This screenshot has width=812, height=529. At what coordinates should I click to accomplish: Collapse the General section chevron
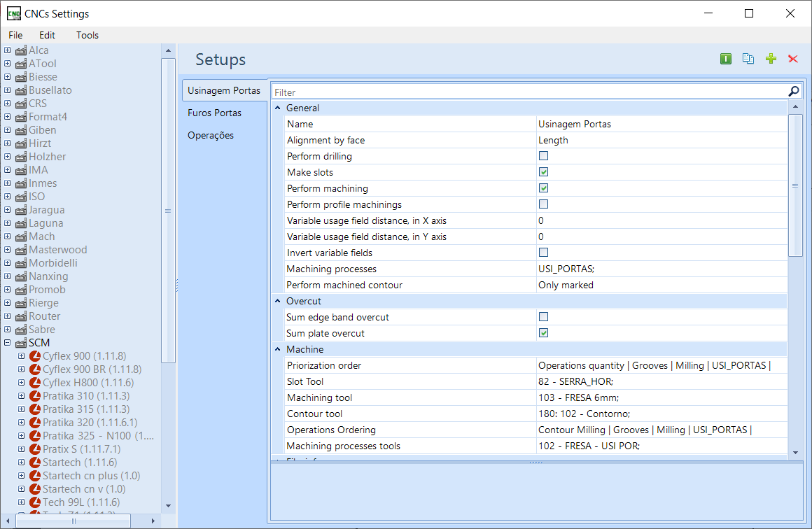pyautogui.click(x=278, y=108)
